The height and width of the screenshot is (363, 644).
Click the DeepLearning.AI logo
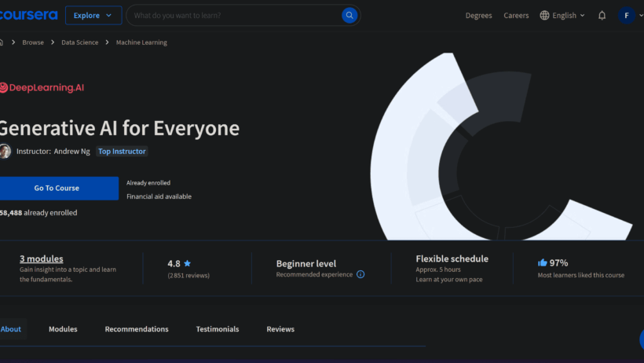point(42,88)
